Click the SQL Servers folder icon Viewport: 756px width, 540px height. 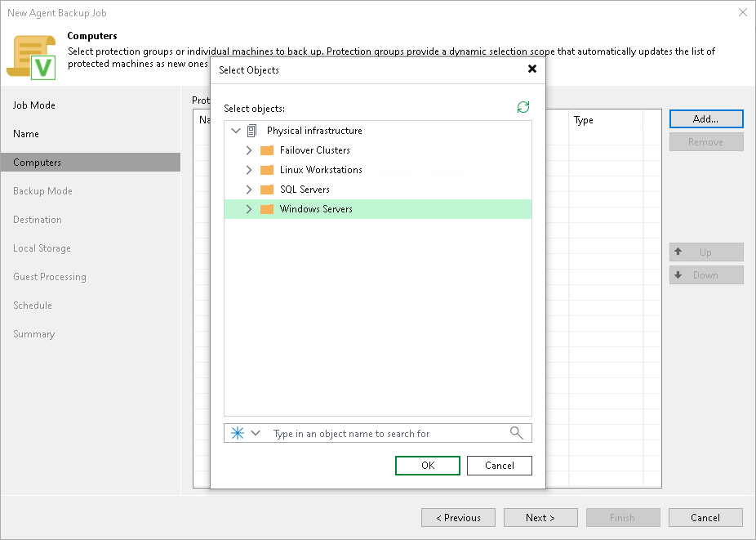tap(267, 190)
